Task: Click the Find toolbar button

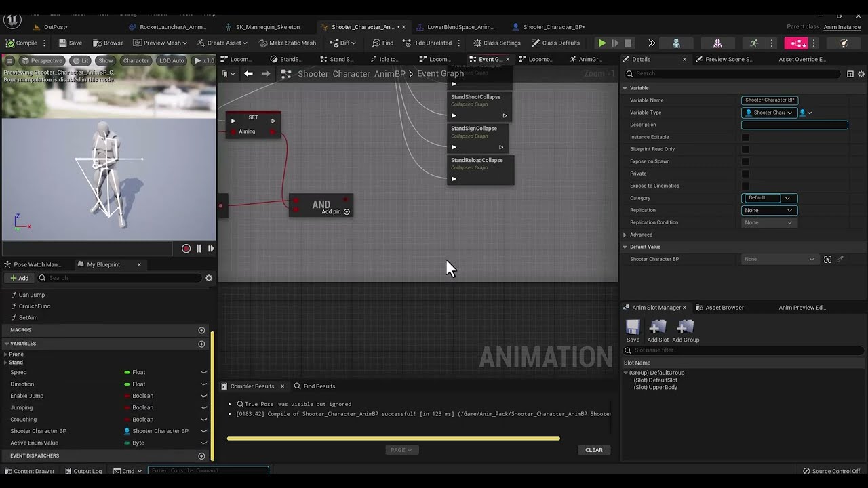Action: coord(382,43)
